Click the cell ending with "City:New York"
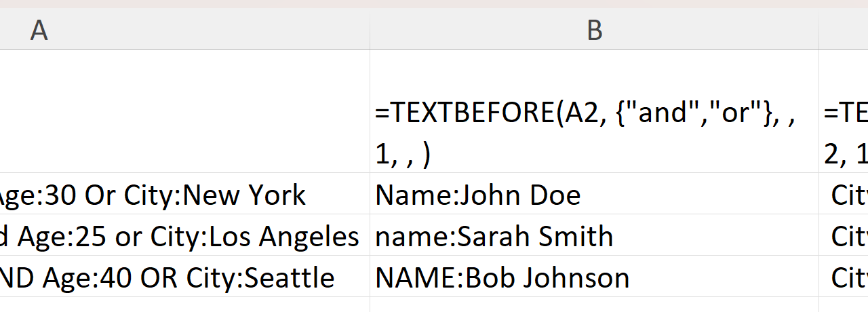The height and width of the screenshot is (312, 868). coord(184,195)
